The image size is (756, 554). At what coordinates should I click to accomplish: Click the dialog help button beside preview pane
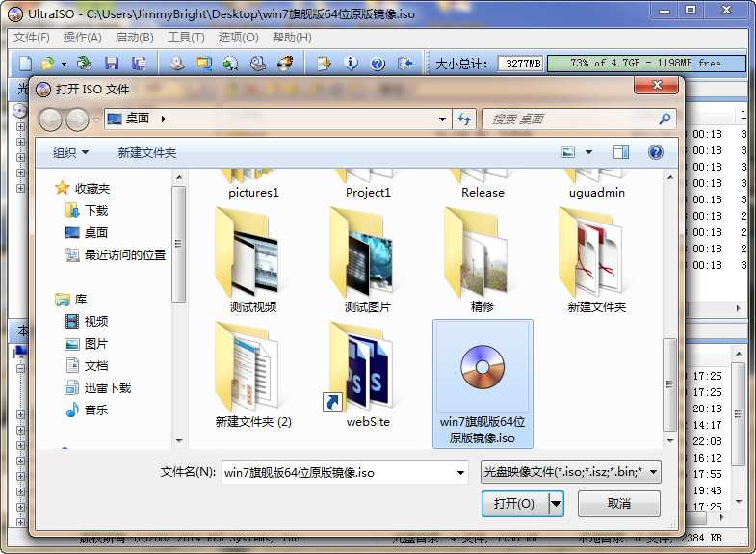[655, 153]
